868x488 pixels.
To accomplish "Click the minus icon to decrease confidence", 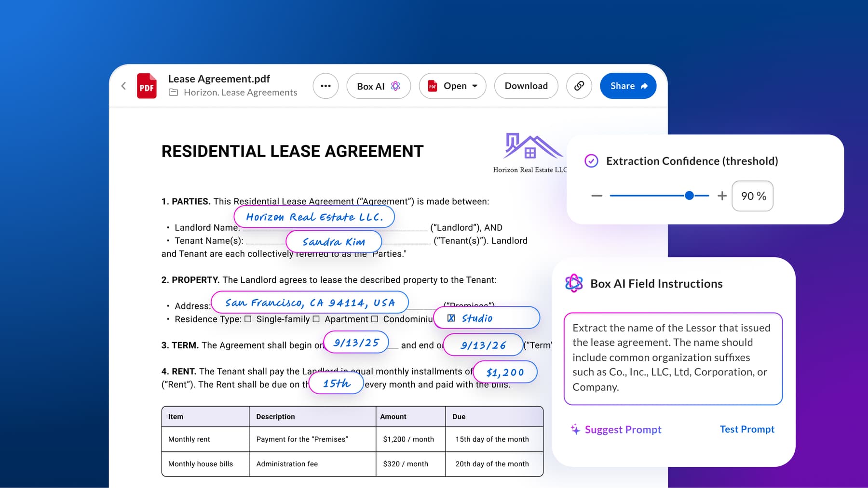I will pos(597,196).
